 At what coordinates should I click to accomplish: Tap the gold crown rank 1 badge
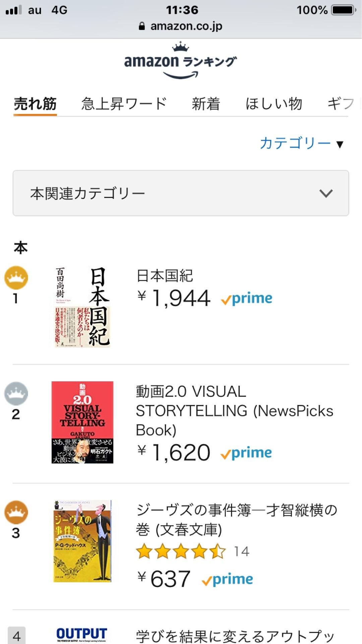16,278
